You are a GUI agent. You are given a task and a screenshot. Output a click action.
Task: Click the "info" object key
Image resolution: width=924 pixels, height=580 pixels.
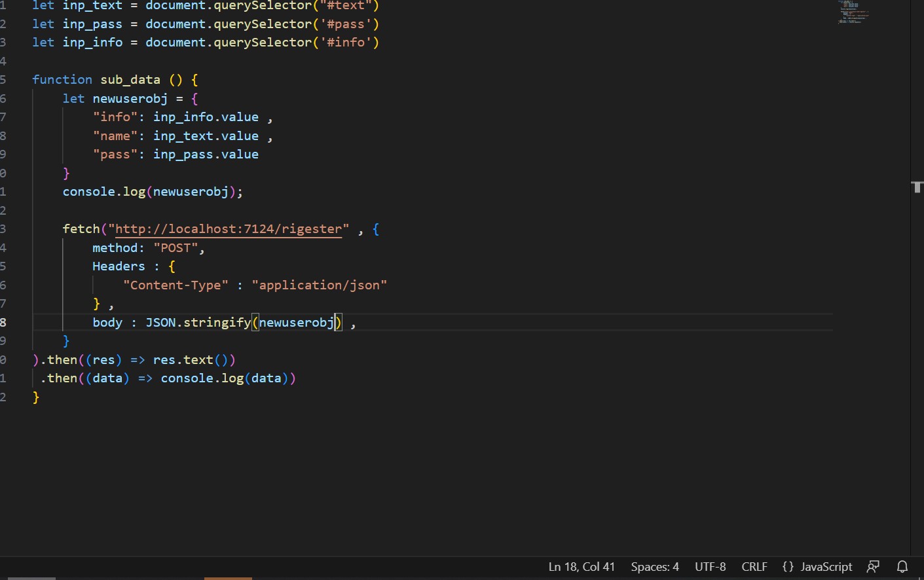[115, 117]
